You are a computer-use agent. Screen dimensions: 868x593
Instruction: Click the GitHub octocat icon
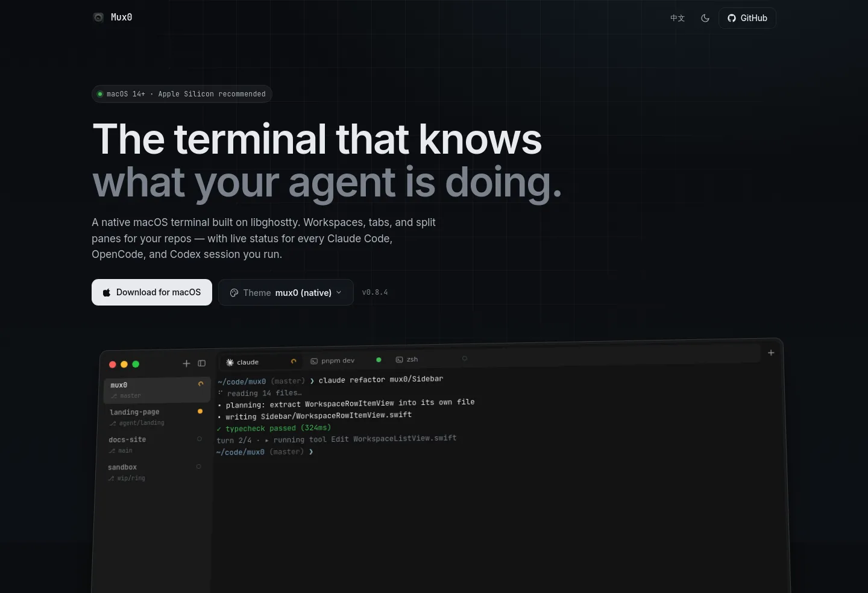732,18
